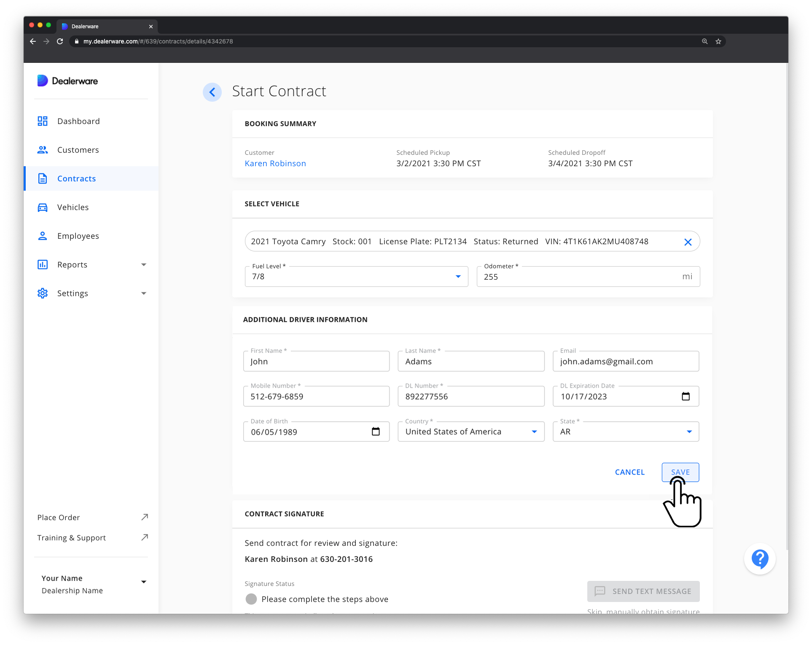This screenshot has width=812, height=645.
Task: Save the additional driver information
Action: 680,472
